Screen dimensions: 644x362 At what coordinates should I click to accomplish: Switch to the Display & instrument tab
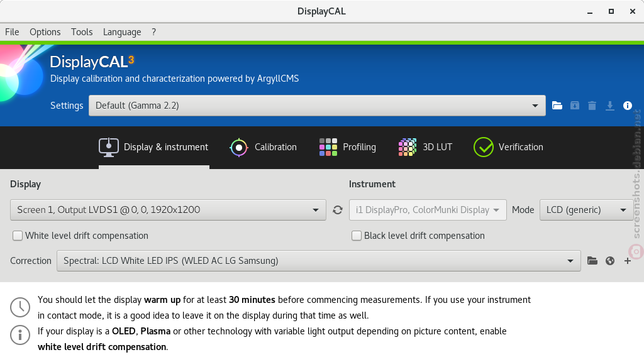[153, 147]
